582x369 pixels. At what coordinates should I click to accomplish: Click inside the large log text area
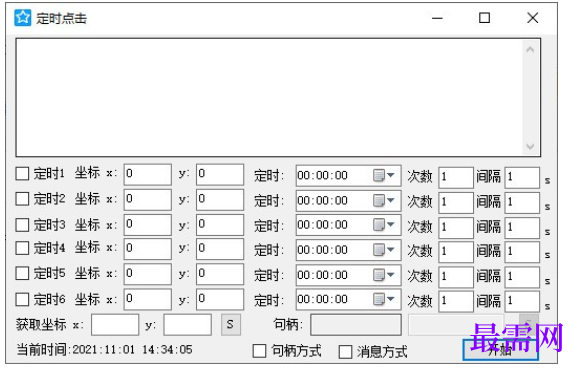point(269,97)
